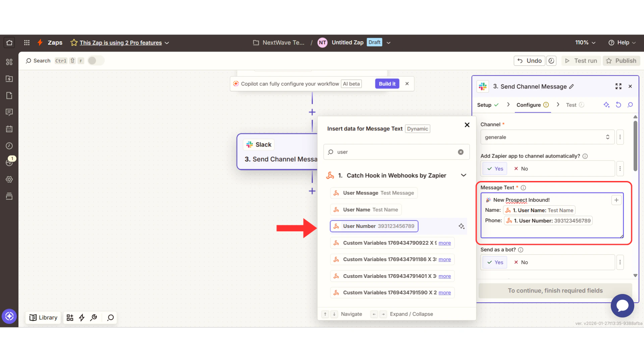Open the apps grid menu icon

27,43
